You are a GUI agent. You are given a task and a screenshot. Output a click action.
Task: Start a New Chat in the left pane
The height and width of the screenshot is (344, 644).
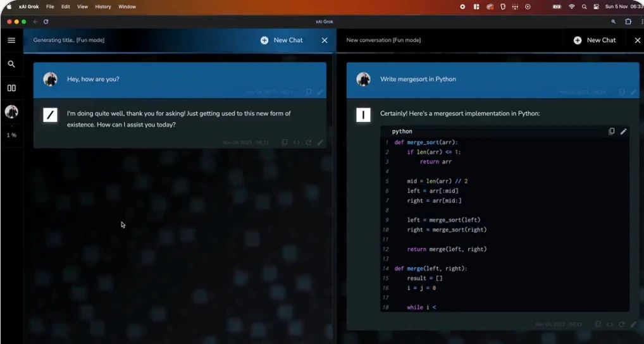click(282, 40)
